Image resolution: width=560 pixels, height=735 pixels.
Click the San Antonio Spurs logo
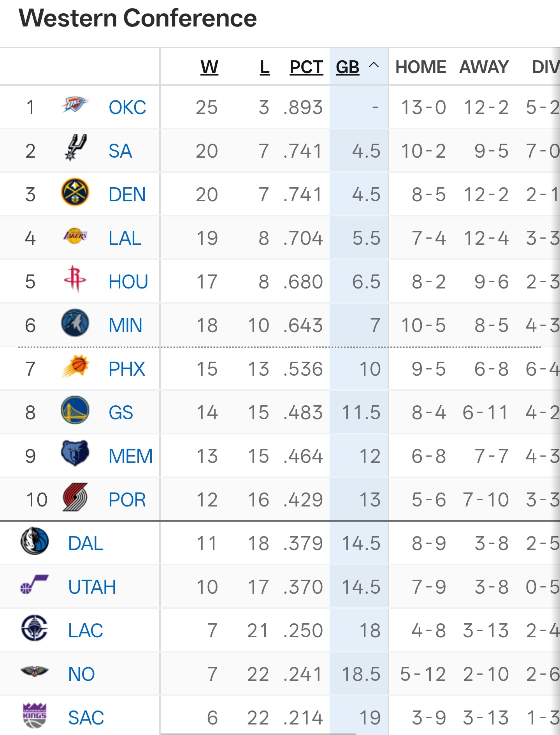(75, 148)
